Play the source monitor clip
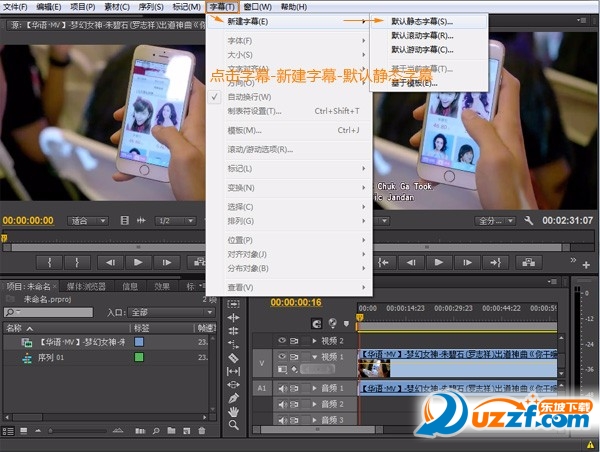Screen dimensions: 600x452 138,263
